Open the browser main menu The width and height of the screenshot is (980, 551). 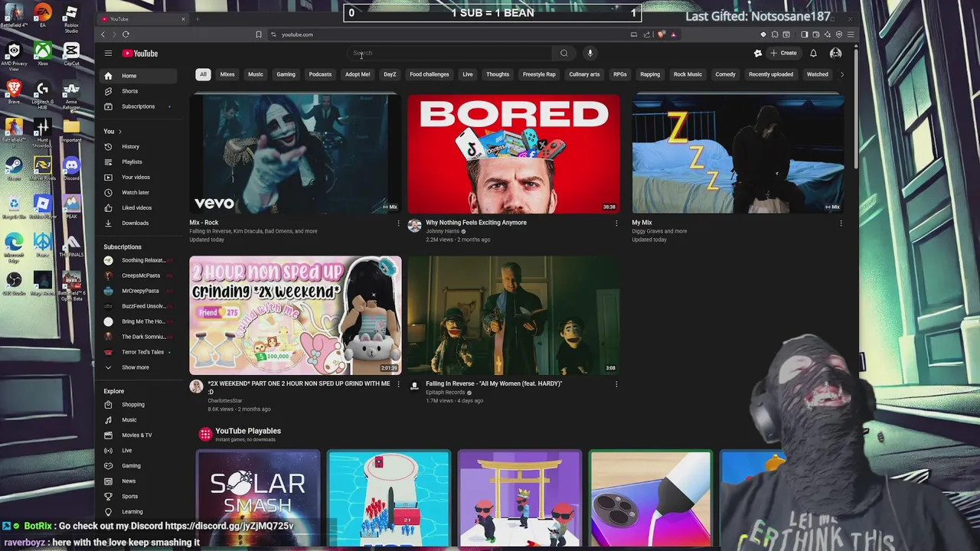coord(851,34)
